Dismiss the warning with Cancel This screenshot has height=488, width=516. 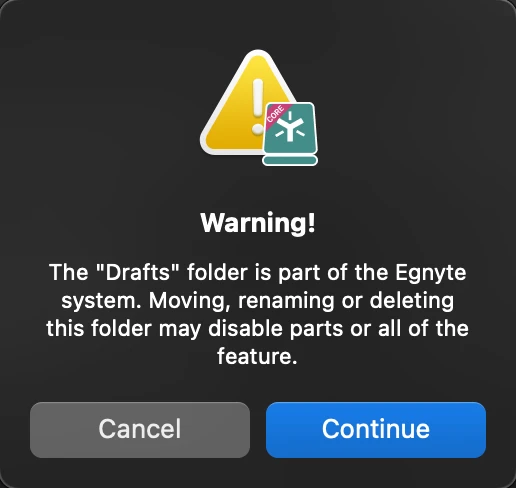pos(140,430)
